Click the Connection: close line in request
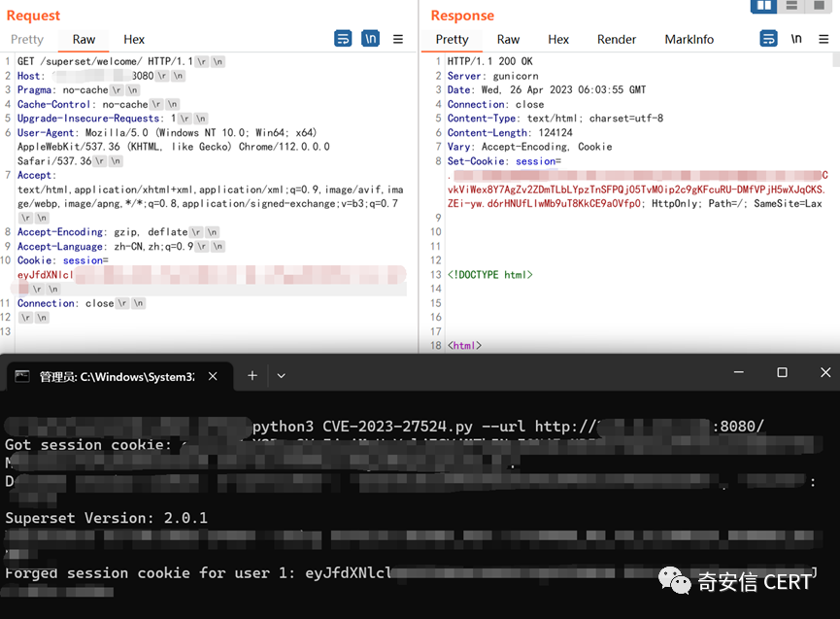The width and height of the screenshot is (840, 619). pyautogui.click(x=65, y=303)
